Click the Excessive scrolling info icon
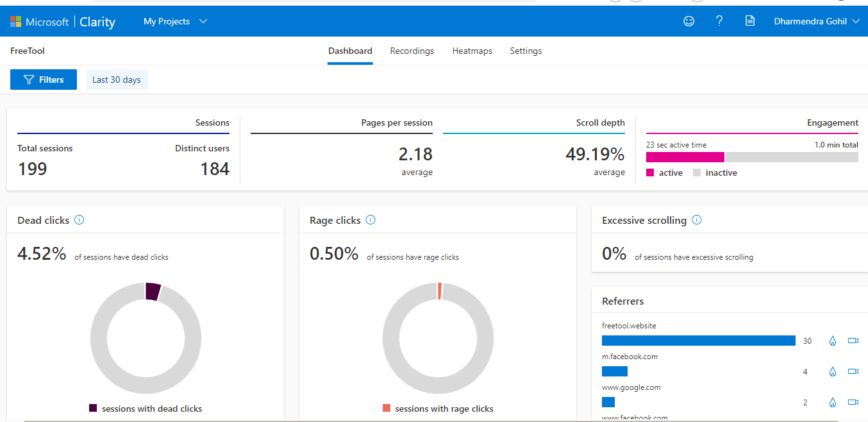This screenshot has width=868, height=422. pos(696,220)
